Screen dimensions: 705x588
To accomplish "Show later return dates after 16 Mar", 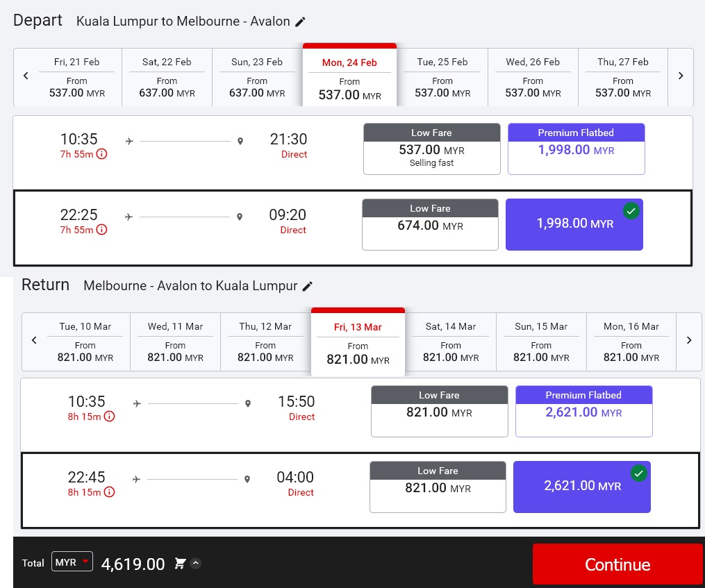I will click(689, 340).
